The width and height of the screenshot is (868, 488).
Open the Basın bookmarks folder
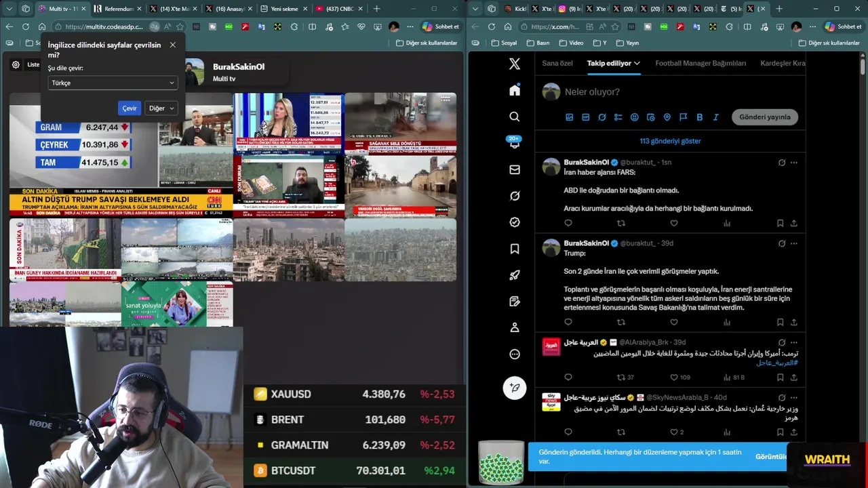click(538, 43)
